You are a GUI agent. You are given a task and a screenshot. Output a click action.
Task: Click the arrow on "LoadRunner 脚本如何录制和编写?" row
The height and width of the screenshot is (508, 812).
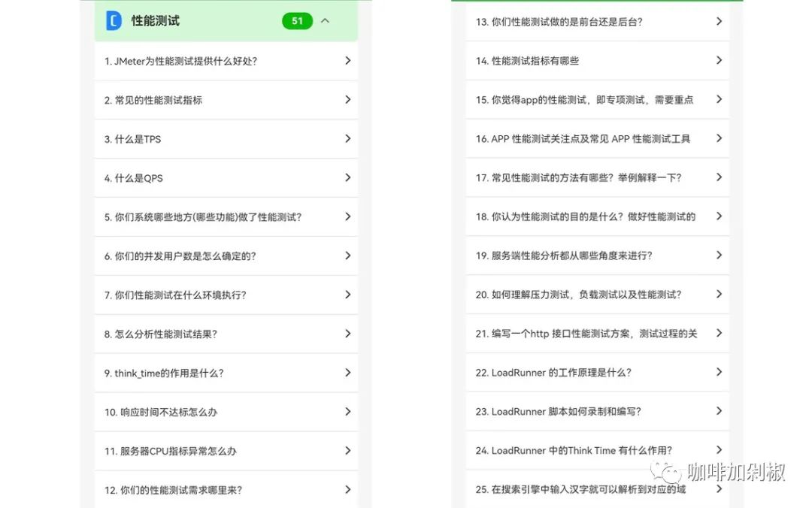coord(719,411)
